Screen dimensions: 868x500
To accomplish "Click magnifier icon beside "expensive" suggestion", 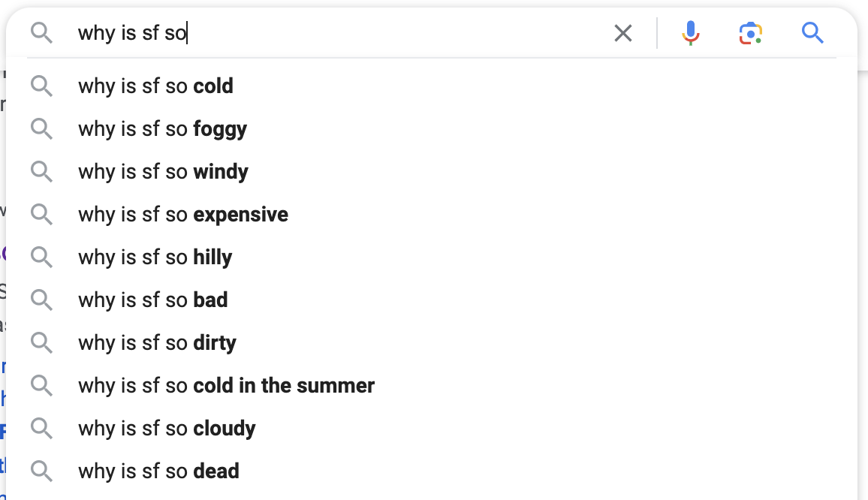I will pos(42,215).
